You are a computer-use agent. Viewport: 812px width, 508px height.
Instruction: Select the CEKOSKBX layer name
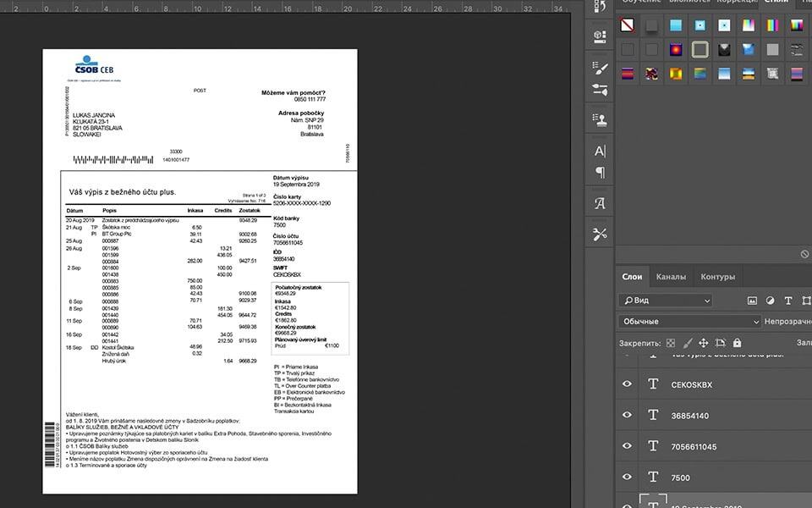pyautogui.click(x=691, y=384)
